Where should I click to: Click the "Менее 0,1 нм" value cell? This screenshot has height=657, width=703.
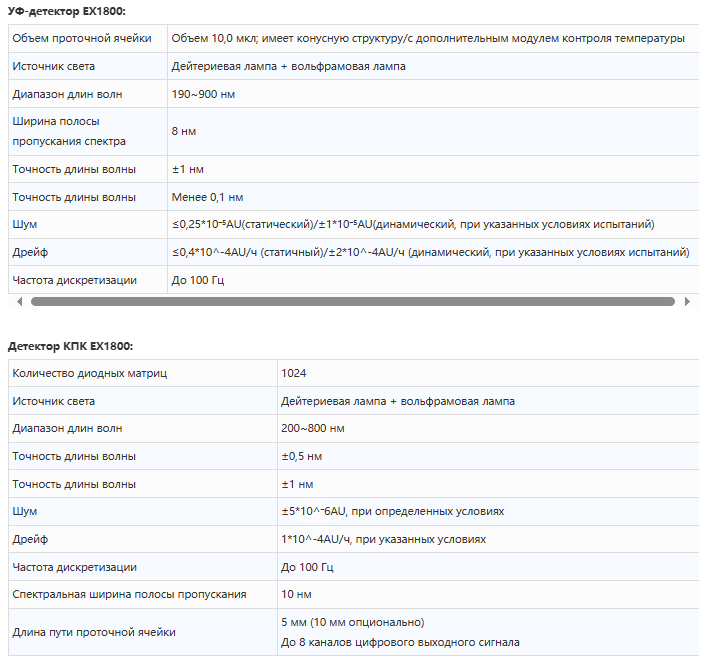207,197
